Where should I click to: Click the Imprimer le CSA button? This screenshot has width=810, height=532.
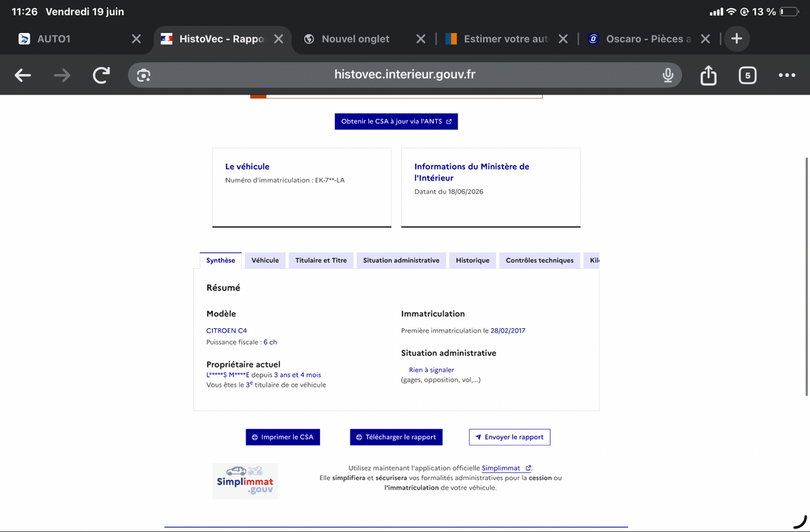(283, 437)
